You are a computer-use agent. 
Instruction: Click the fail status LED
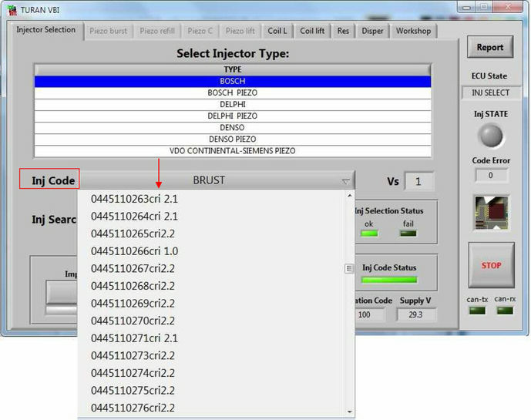click(x=408, y=234)
